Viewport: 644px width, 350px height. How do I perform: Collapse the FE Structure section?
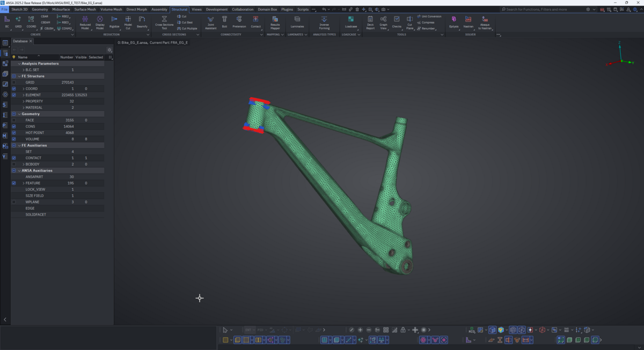19,76
